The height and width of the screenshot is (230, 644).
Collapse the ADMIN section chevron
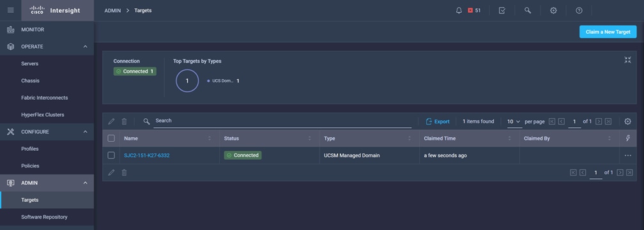86,183
